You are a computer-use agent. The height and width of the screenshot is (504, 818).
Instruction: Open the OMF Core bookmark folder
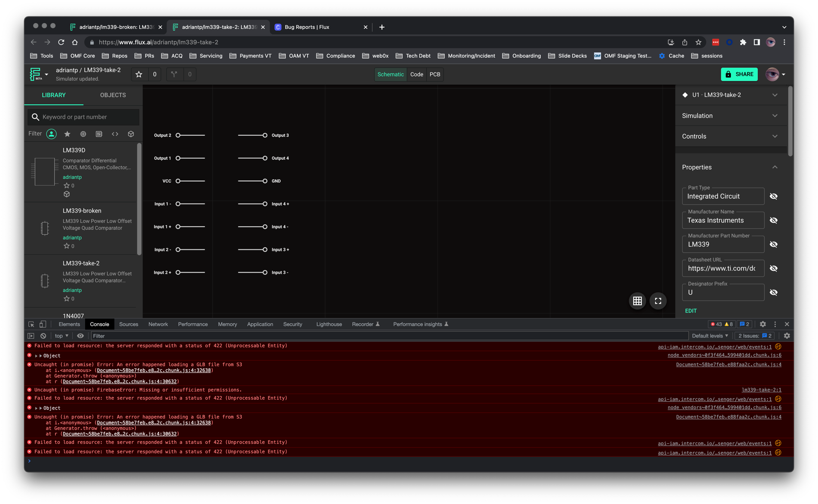pyautogui.click(x=77, y=56)
